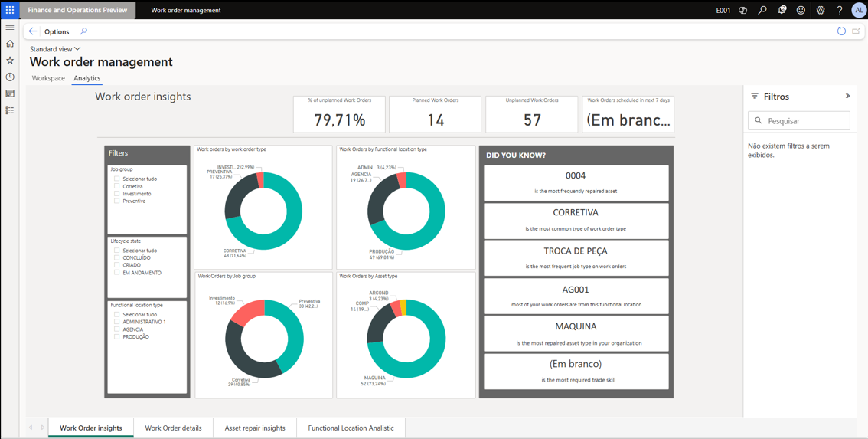
Task: Check the Corretiva job group checkbox
Action: click(x=117, y=186)
